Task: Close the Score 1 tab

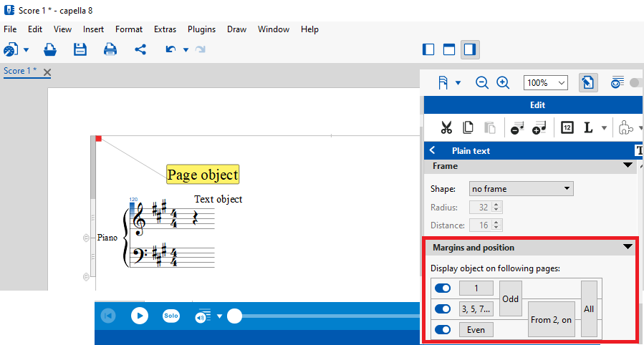Action: 47,72
